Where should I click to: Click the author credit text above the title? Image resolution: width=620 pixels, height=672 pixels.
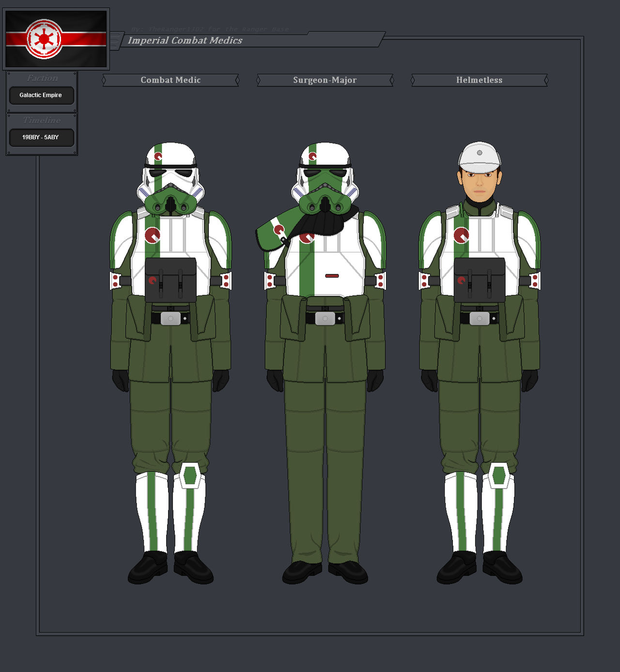tap(210, 30)
